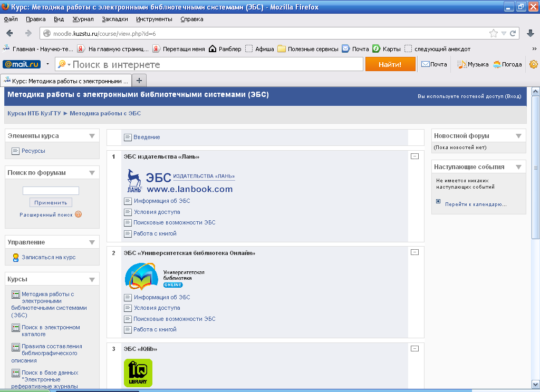The width and height of the screenshot is (540, 392).
Task: Open Работа с книгой under Университетская библиотека
Action: (x=155, y=330)
